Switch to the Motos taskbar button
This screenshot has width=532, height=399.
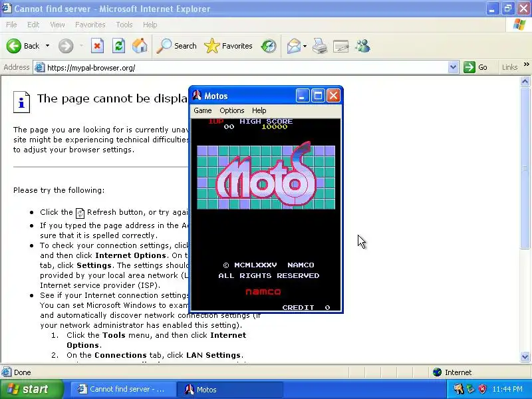[x=231, y=389]
